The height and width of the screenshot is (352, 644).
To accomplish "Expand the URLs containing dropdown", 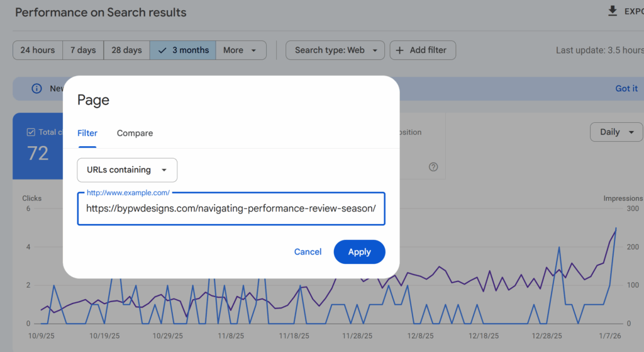I will pos(127,170).
